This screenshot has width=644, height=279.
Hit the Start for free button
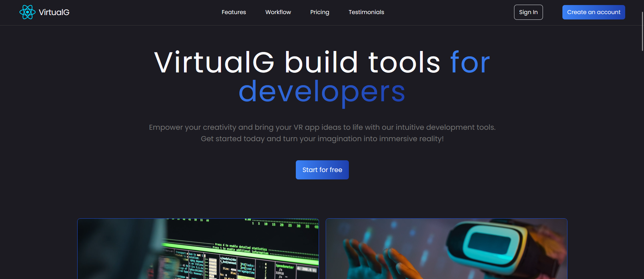(x=322, y=170)
